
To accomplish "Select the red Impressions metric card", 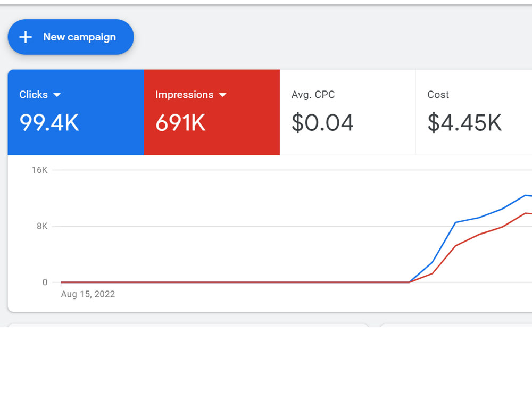I will [212, 112].
